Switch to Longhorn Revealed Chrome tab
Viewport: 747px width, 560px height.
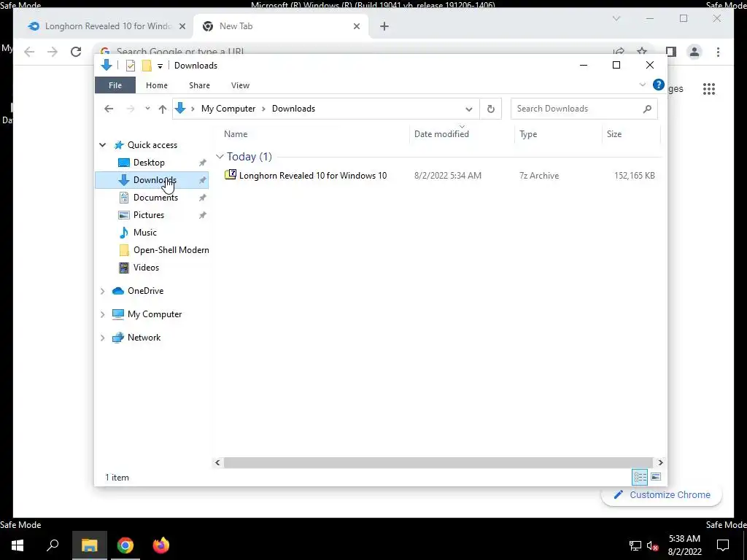pyautogui.click(x=107, y=26)
